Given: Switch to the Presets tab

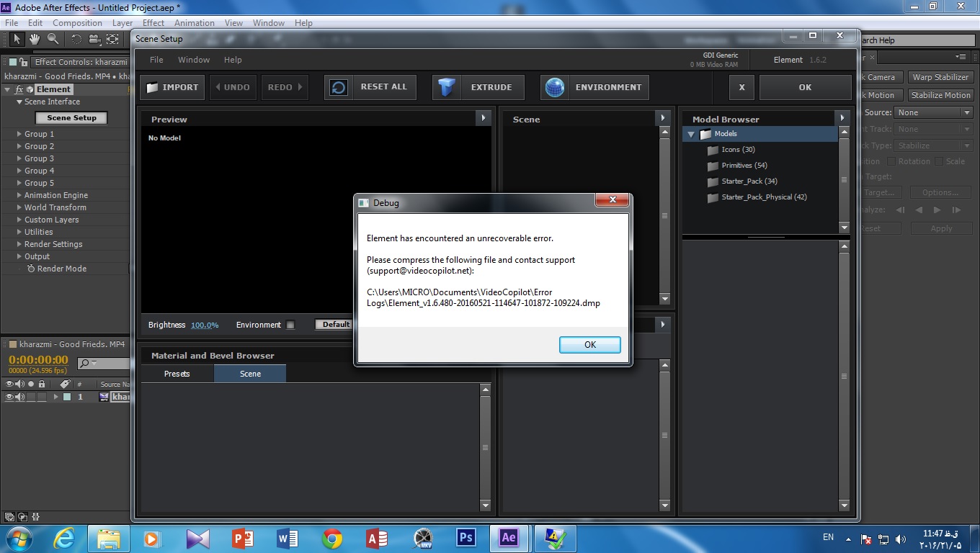Looking at the screenshot, I should (x=177, y=374).
